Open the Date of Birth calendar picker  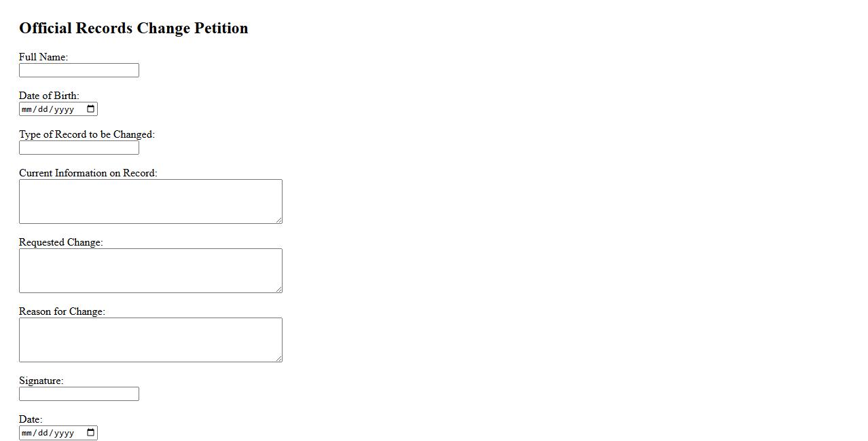click(x=91, y=109)
